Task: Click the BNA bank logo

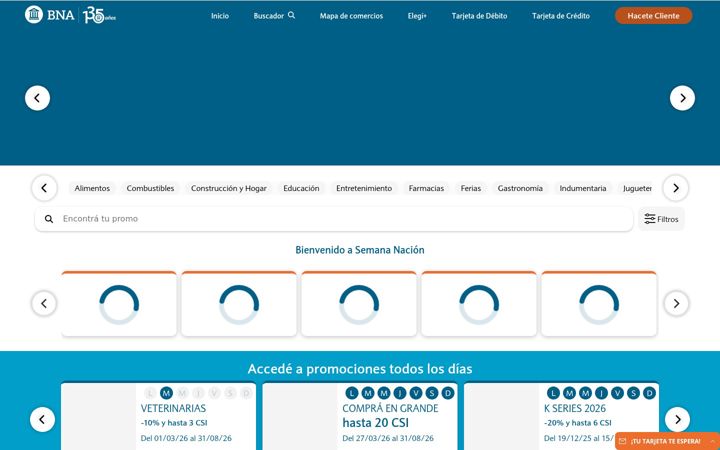Action: (x=50, y=15)
